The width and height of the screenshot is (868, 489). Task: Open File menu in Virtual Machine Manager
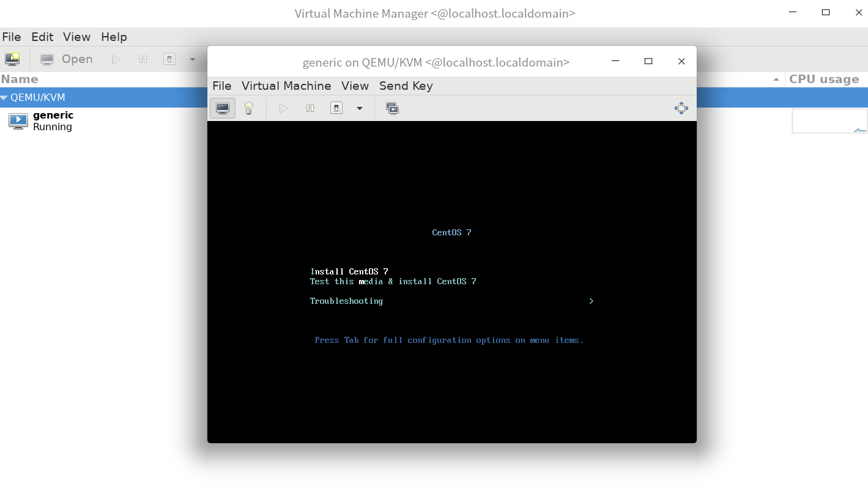click(12, 37)
